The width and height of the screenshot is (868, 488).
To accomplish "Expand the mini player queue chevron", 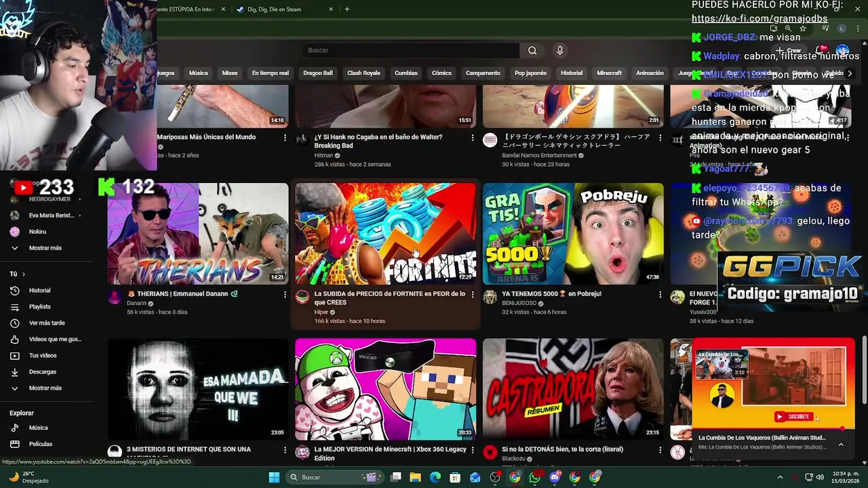I will pyautogui.click(x=841, y=445).
